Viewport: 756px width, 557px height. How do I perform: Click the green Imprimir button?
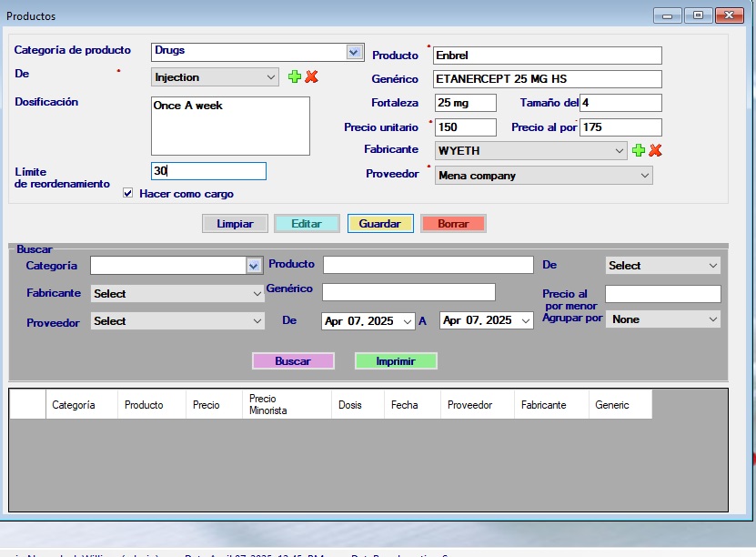coord(396,361)
